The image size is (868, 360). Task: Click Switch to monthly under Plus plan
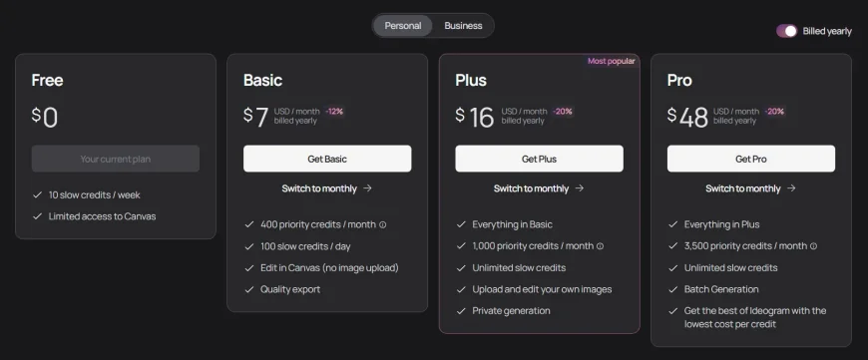pos(532,188)
